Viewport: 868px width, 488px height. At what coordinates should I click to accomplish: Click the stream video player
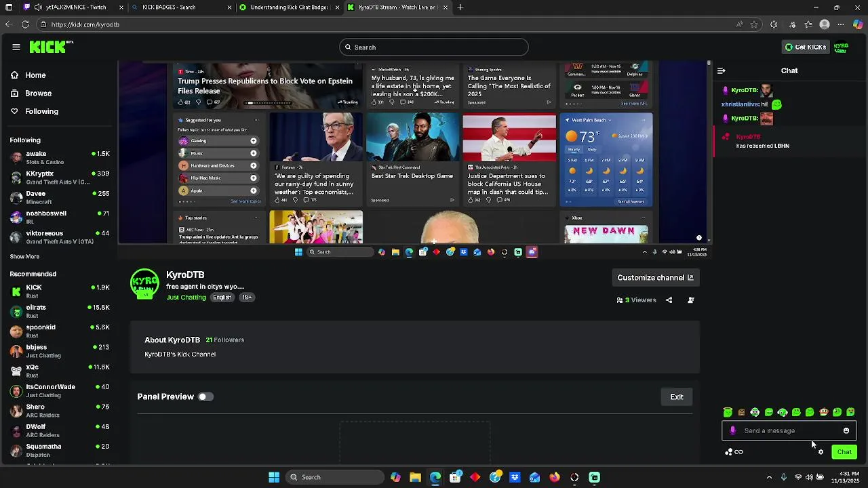click(415, 160)
